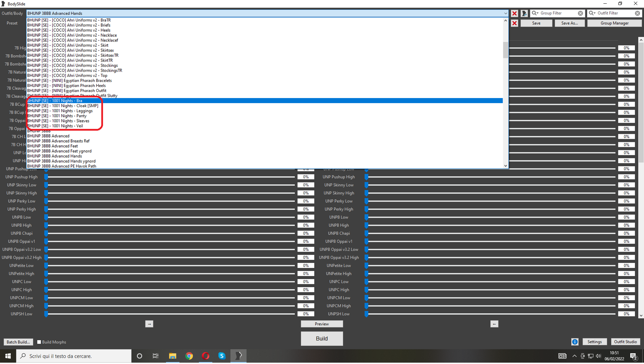Launch Google Chrome from the taskbar
The image size is (644, 364).
(x=189, y=356)
